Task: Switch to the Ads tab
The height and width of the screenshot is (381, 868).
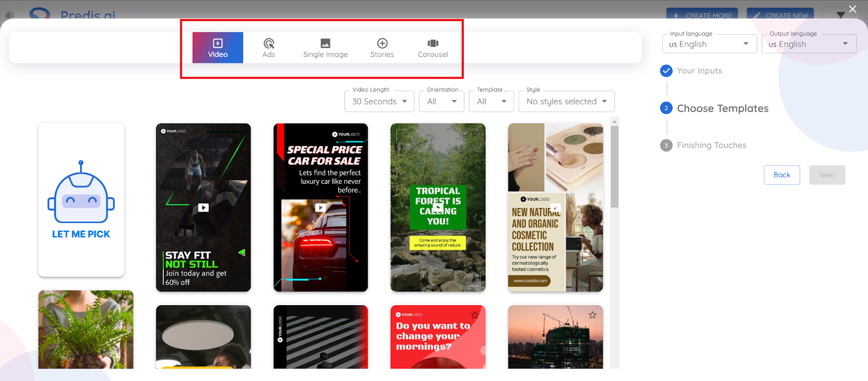Action: click(269, 48)
